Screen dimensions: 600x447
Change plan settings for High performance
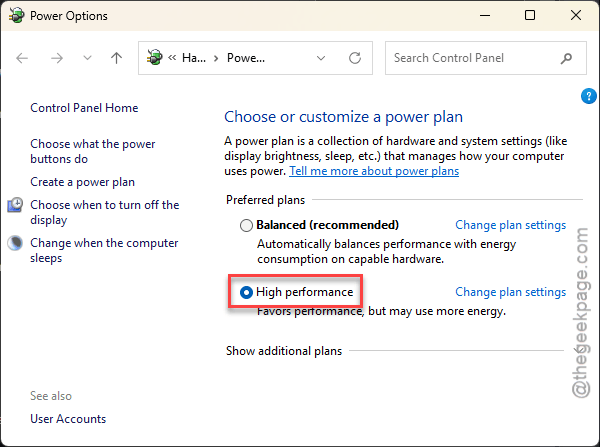[510, 292]
